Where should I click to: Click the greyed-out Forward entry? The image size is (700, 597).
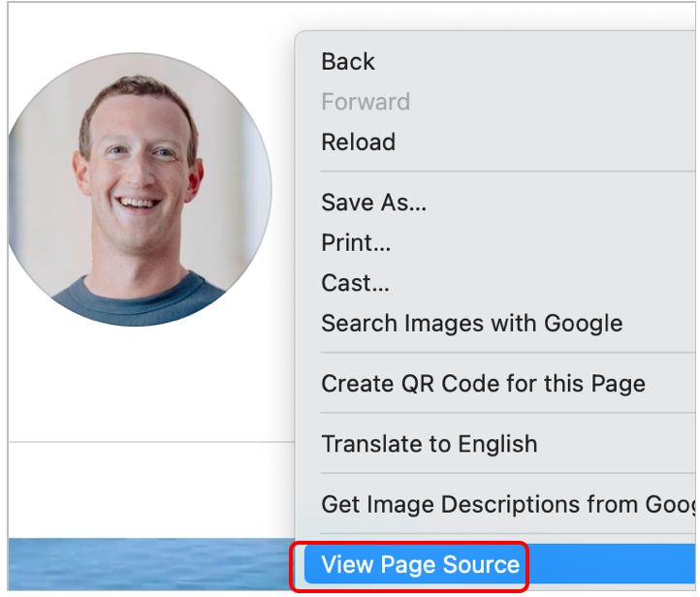click(x=366, y=102)
